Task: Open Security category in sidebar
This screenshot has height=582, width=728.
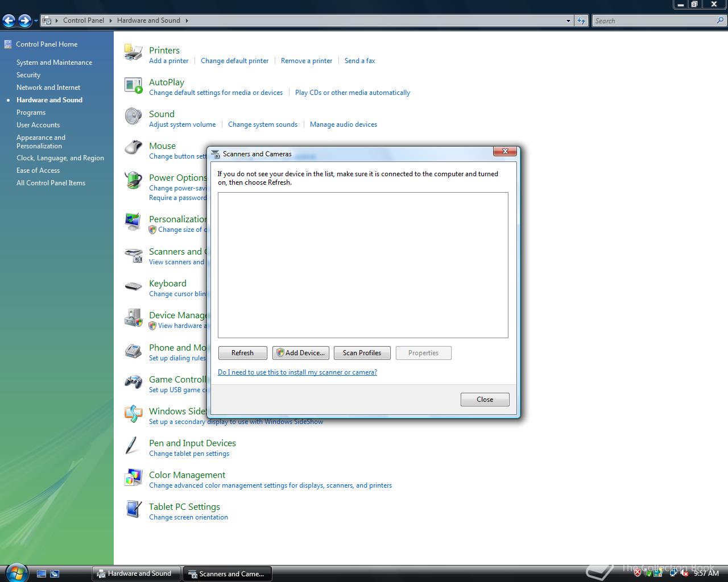Action: 28,75
